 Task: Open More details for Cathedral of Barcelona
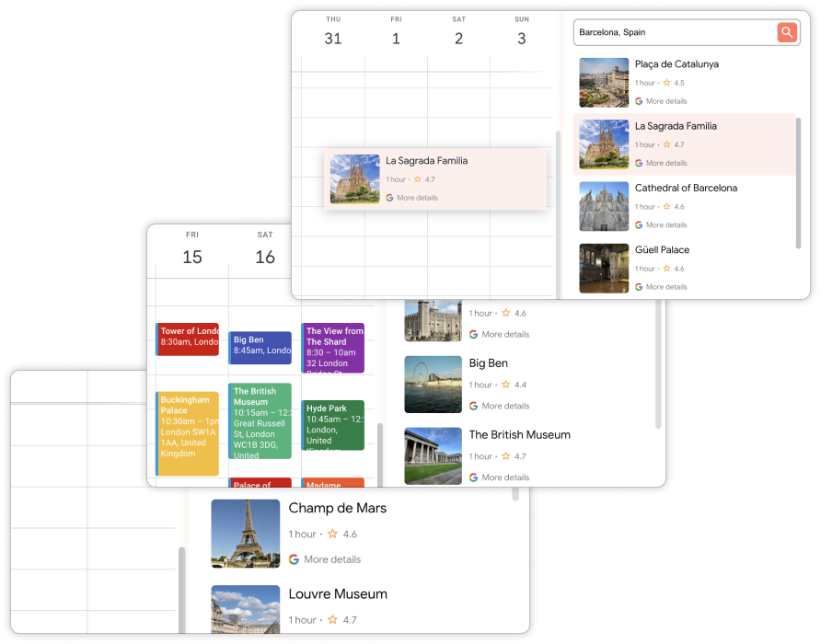click(666, 224)
